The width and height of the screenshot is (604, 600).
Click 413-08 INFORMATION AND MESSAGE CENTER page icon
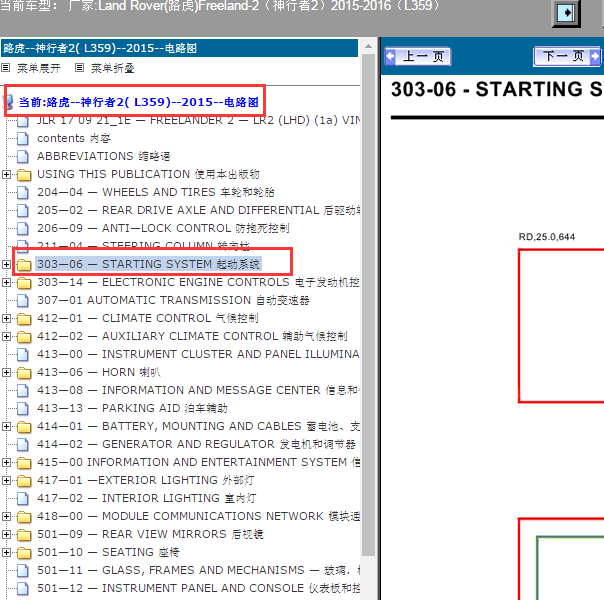tap(23, 391)
